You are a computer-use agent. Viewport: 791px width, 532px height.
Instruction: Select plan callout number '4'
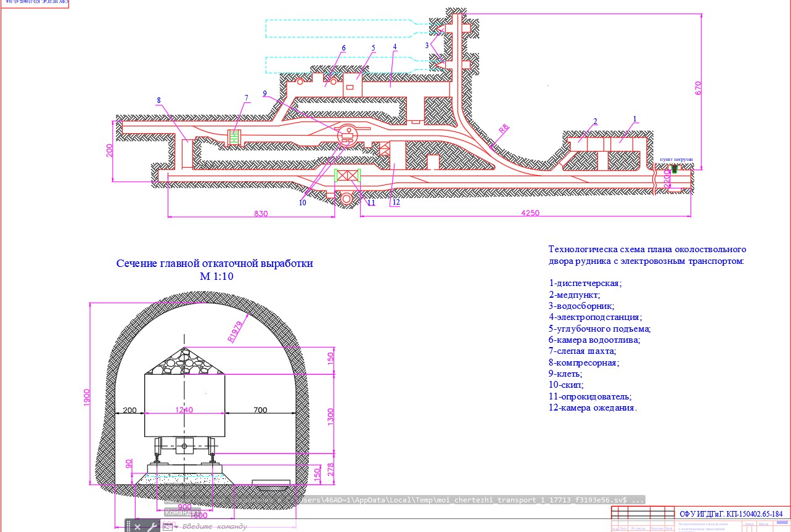click(x=395, y=47)
